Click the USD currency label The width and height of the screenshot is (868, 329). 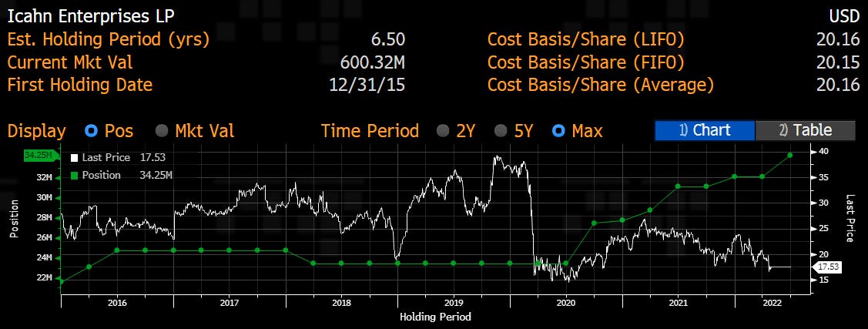[843, 16]
